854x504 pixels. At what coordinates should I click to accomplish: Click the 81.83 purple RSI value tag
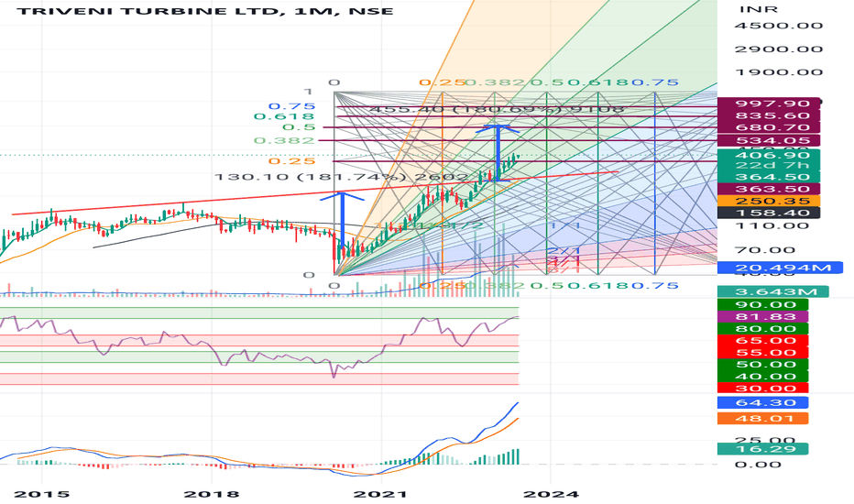tap(763, 317)
